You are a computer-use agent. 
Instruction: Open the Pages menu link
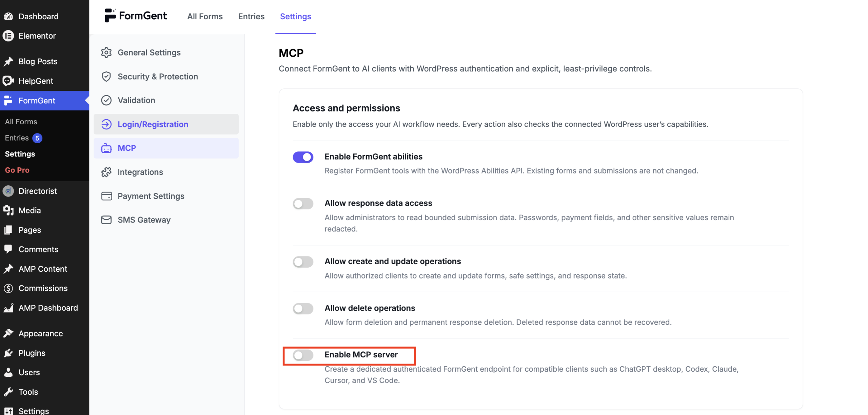(x=30, y=230)
